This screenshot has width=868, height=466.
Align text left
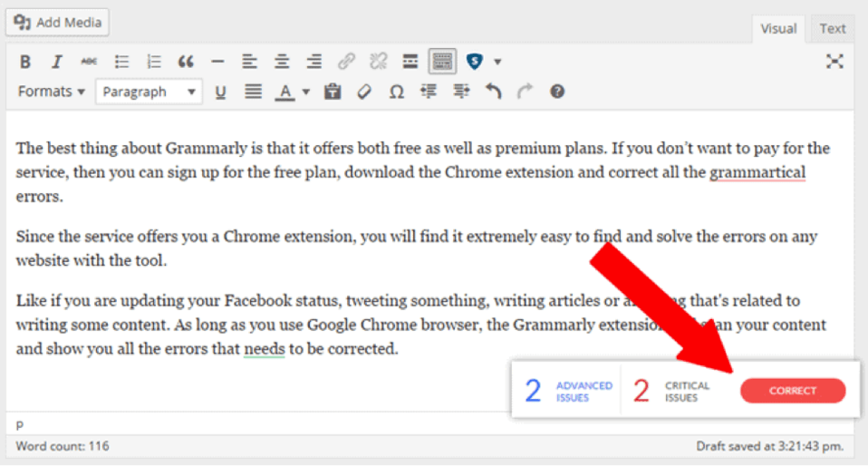(x=250, y=62)
